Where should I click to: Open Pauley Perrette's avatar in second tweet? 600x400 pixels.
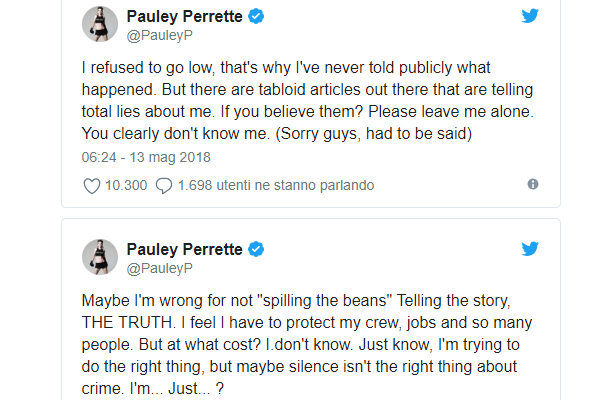click(x=100, y=257)
